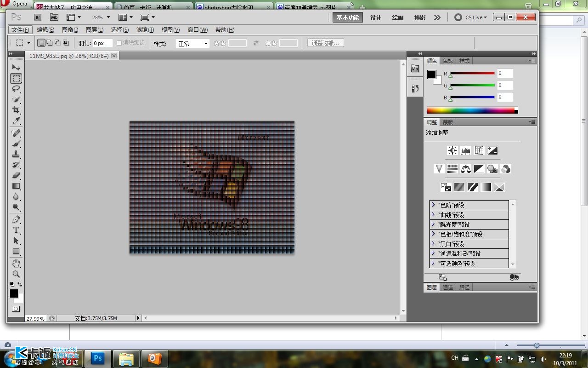Select the Blur tool

pyautogui.click(x=16, y=196)
